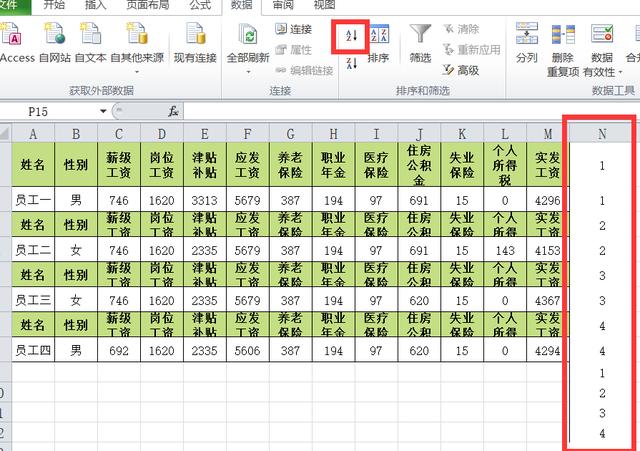Import data from text file (自文本)

(91, 43)
